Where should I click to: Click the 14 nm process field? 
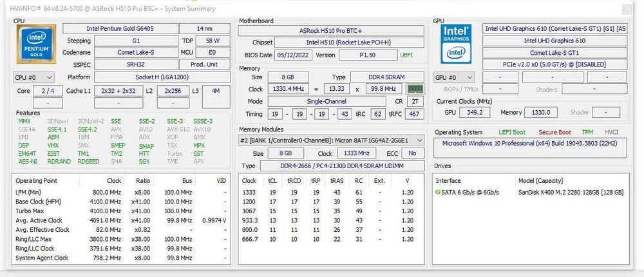pos(205,29)
